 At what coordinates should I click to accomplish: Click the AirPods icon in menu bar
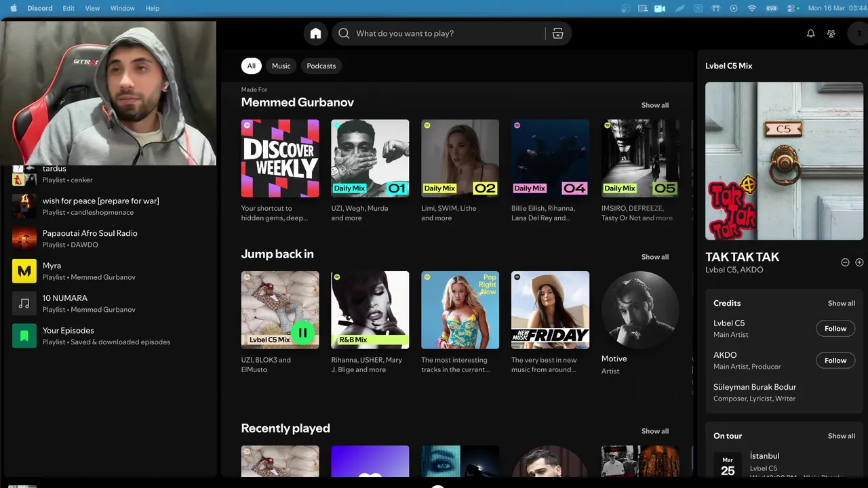click(x=715, y=8)
